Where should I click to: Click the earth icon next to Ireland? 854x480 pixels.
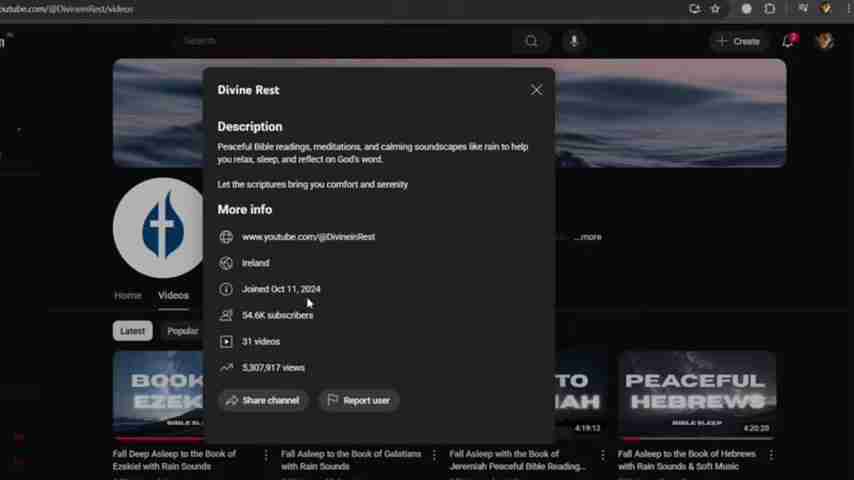(226, 263)
